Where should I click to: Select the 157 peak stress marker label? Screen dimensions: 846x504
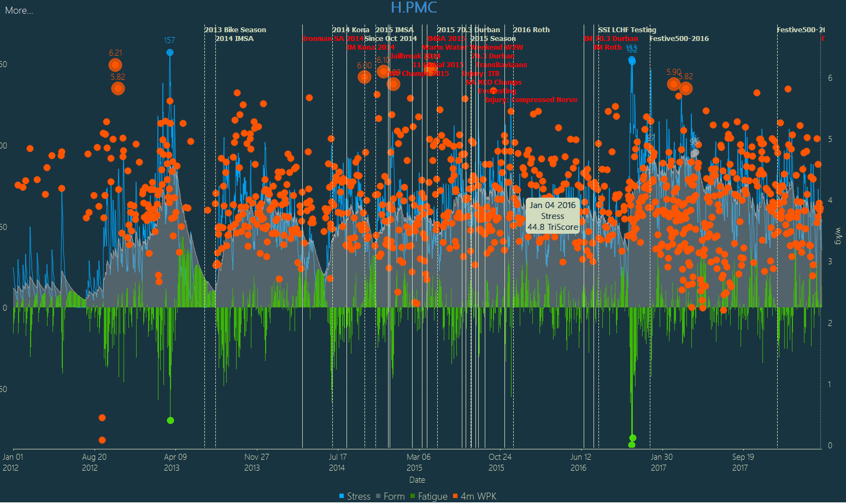(169, 40)
